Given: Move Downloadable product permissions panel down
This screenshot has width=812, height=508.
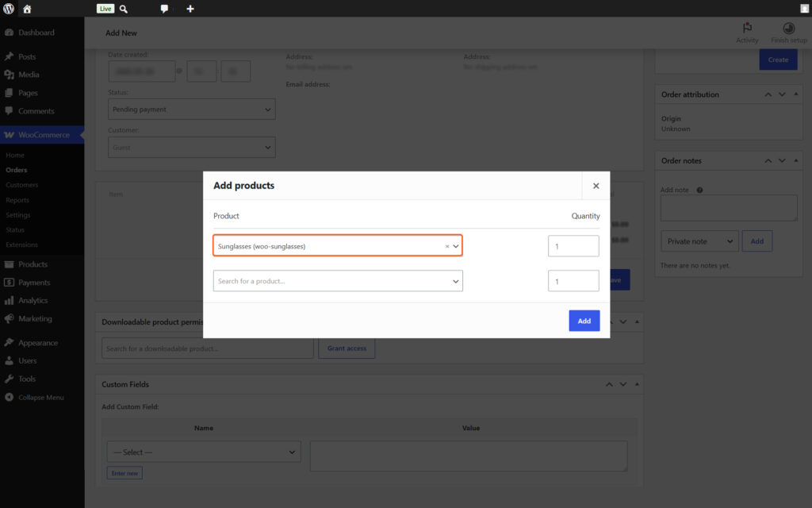Looking at the screenshot, I should coord(623,322).
